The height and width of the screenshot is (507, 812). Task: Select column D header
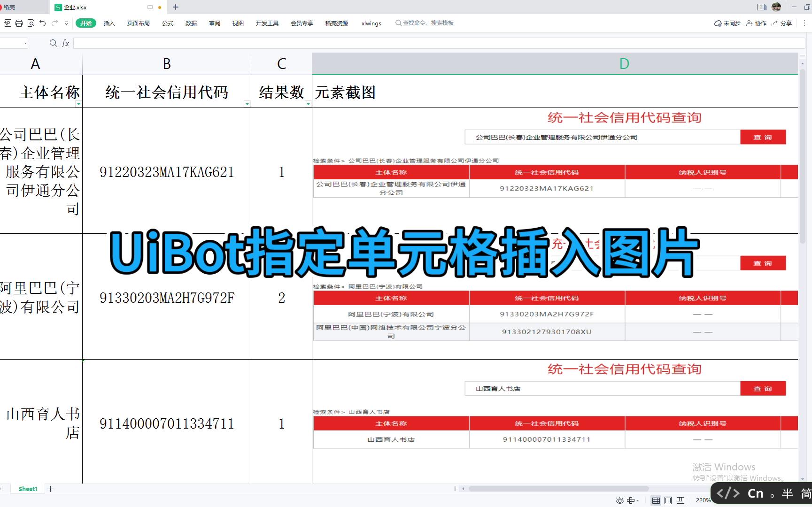555,64
